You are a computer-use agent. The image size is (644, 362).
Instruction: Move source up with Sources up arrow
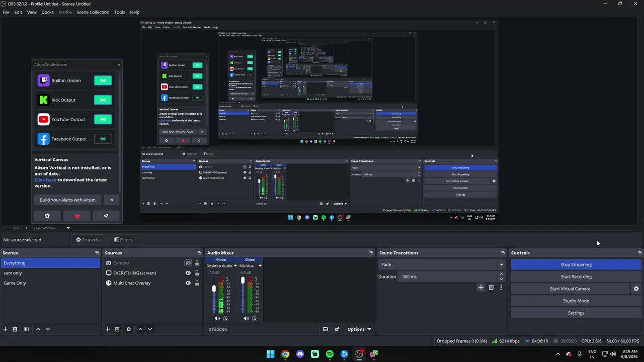(140, 329)
